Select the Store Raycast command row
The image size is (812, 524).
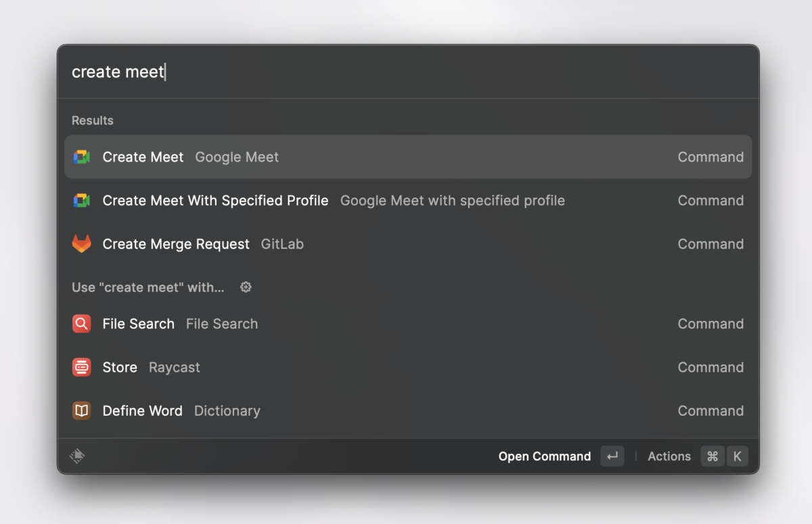pyautogui.click(x=408, y=367)
